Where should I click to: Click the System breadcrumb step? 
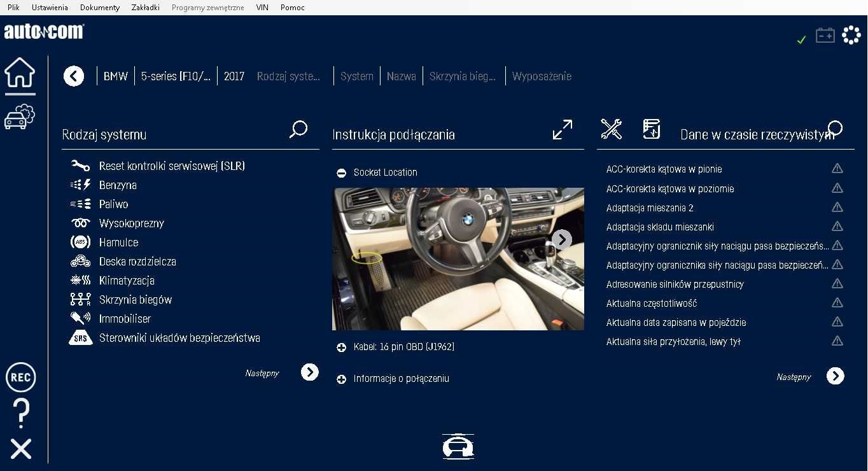(x=357, y=76)
